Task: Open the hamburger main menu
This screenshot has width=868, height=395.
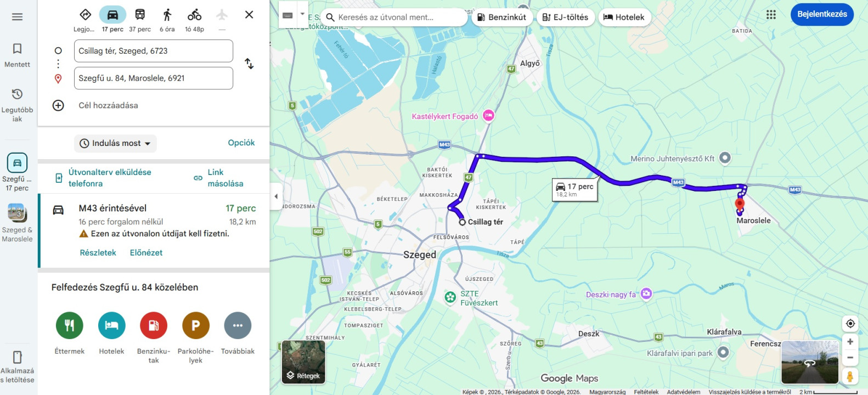Action: tap(17, 16)
